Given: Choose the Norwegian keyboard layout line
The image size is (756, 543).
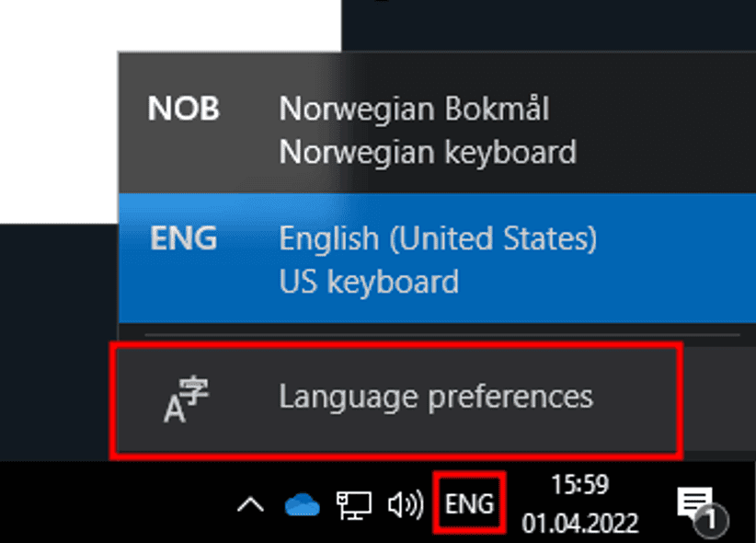Looking at the screenshot, I should click(428, 151).
